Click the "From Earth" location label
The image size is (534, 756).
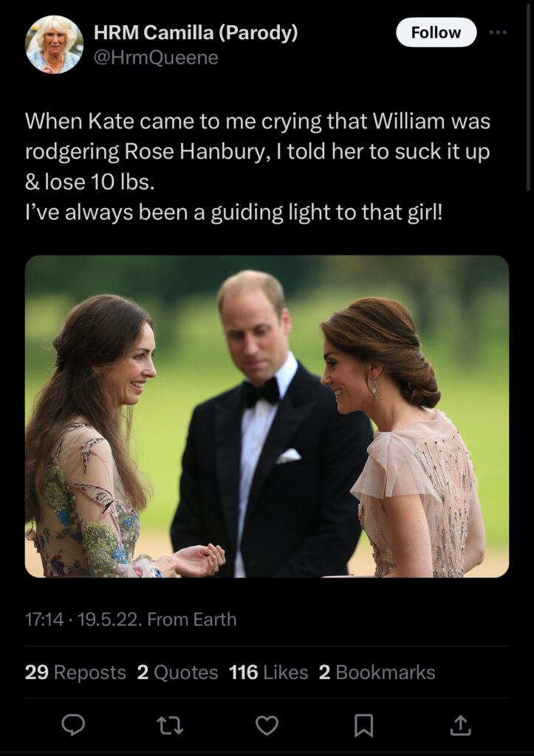coord(192,619)
